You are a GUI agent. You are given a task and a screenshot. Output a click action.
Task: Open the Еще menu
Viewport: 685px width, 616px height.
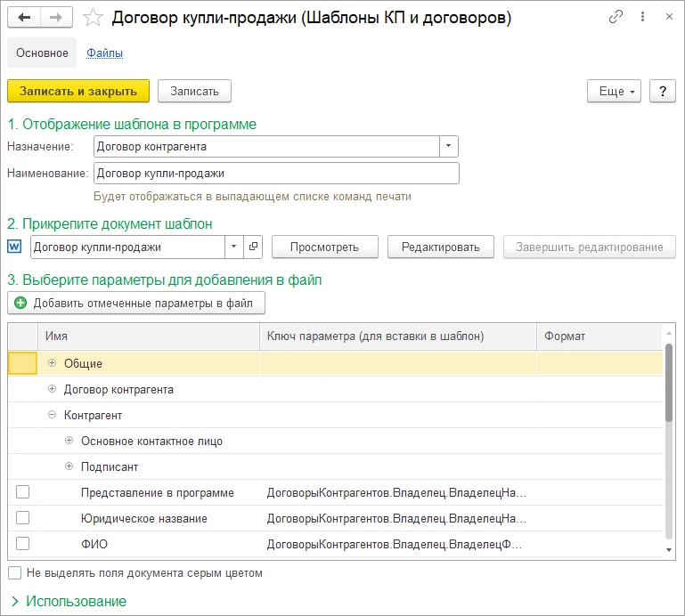click(614, 91)
